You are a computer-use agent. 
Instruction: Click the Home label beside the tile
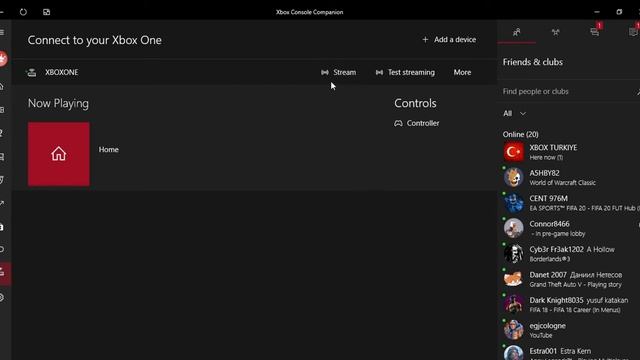tap(109, 149)
